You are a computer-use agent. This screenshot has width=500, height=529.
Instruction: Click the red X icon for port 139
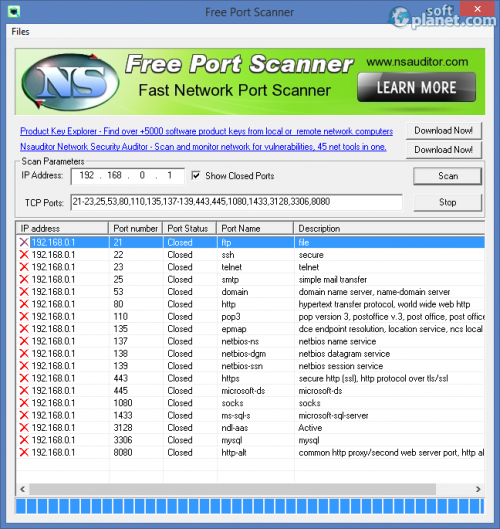click(x=24, y=366)
